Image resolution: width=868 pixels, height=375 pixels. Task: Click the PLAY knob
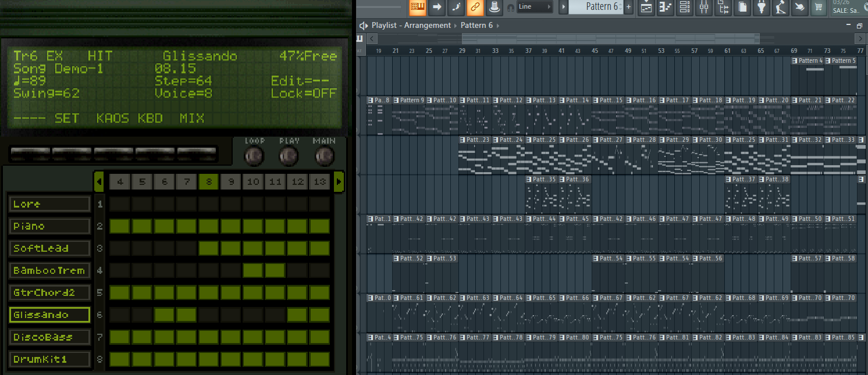(x=289, y=156)
